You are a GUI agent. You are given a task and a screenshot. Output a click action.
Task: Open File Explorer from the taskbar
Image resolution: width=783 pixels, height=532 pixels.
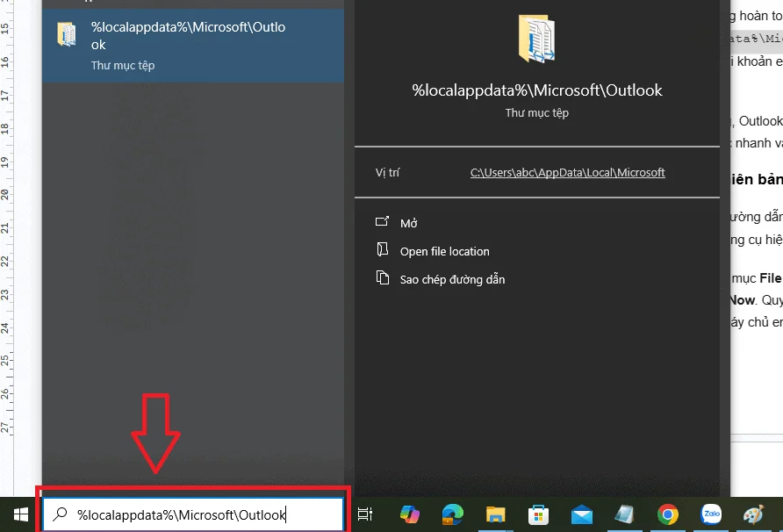pyautogui.click(x=495, y=514)
